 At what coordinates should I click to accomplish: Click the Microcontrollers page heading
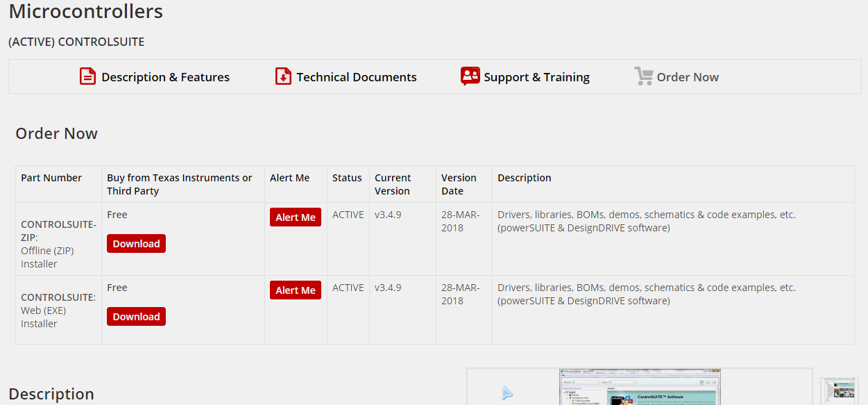tap(86, 12)
